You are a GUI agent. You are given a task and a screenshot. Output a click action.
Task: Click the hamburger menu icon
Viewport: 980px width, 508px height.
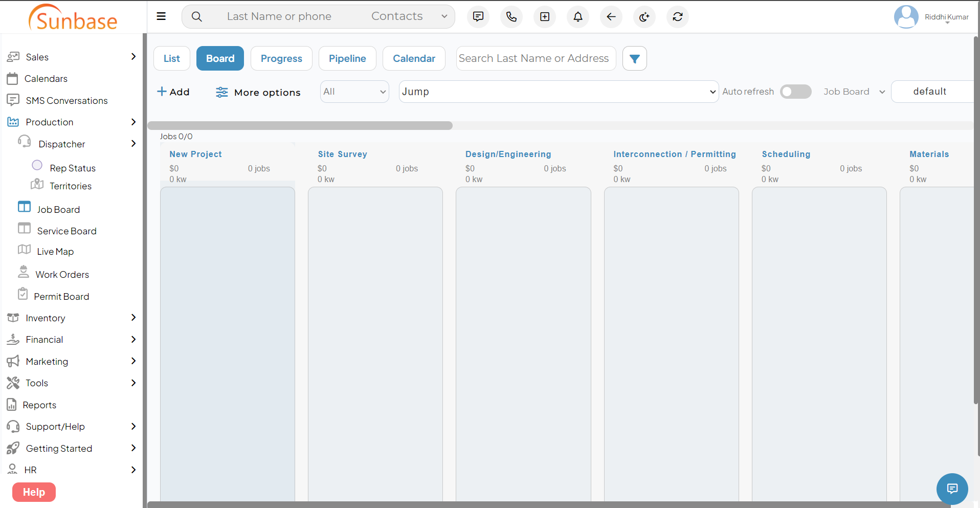(x=161, y=16)
